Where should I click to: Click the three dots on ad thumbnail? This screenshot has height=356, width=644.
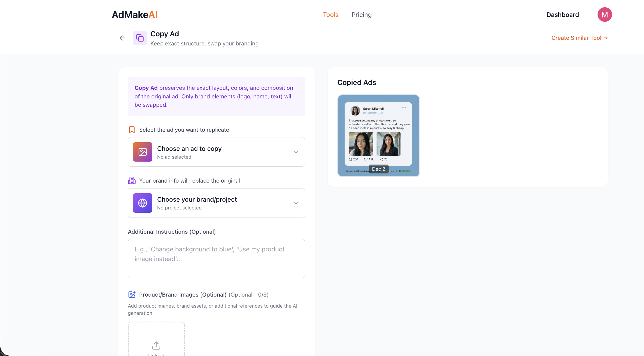(404, 107)
